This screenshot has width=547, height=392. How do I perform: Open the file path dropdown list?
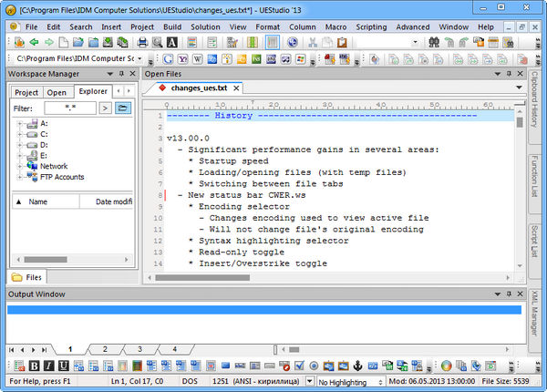140,59
